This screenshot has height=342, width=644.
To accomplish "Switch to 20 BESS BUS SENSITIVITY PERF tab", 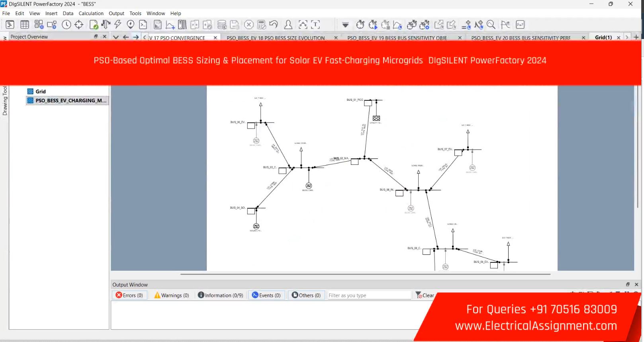I will [521, 38].
